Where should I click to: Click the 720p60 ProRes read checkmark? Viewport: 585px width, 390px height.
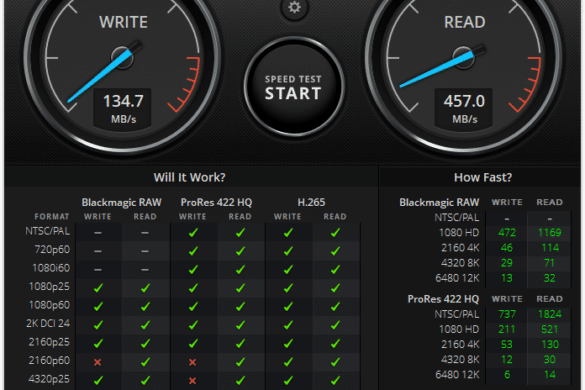(240, 251)
